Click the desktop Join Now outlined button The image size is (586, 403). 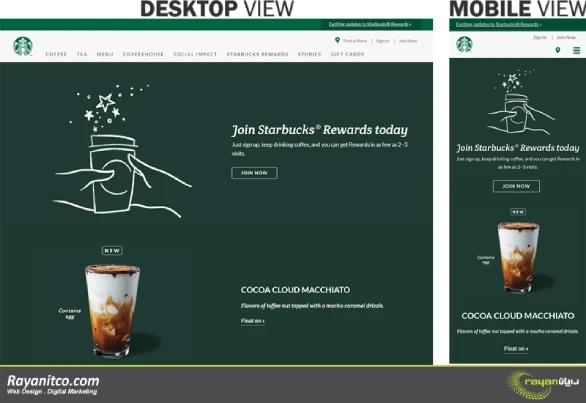(254, 173)
